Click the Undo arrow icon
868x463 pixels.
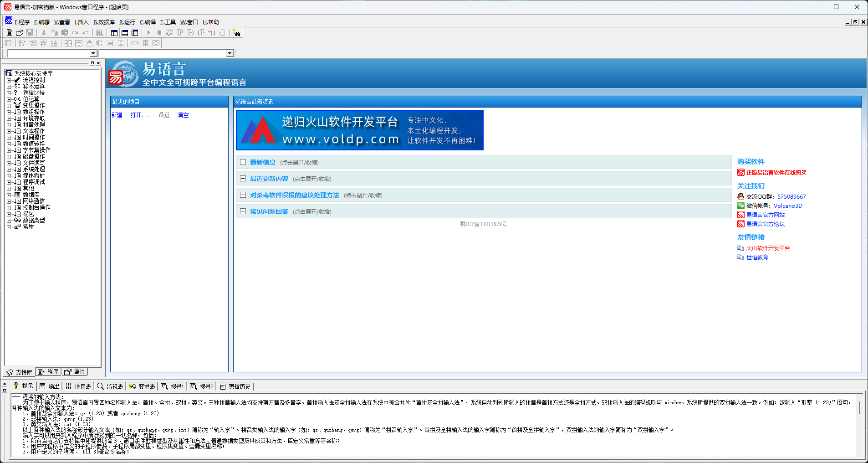tap(86, 33)
